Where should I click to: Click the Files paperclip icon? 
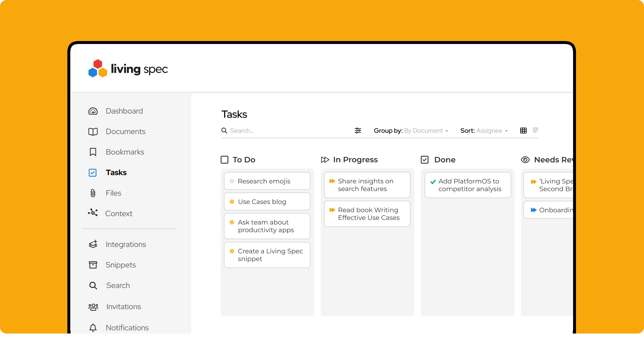pos(93,193)
